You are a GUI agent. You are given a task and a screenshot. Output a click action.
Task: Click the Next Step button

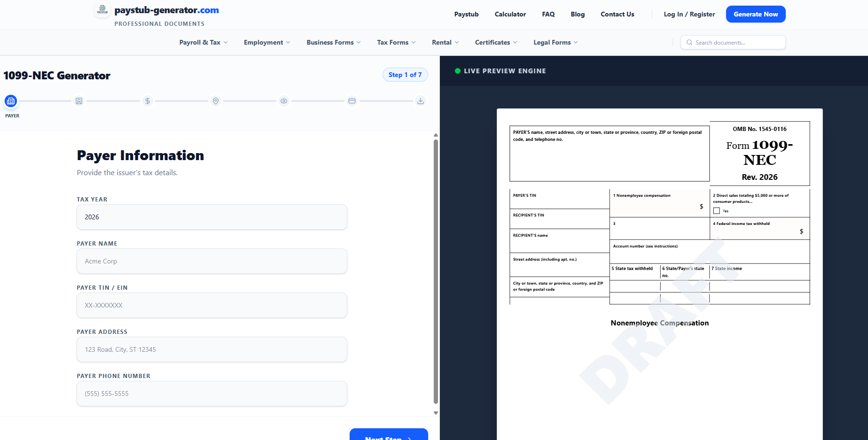[389, 434]
